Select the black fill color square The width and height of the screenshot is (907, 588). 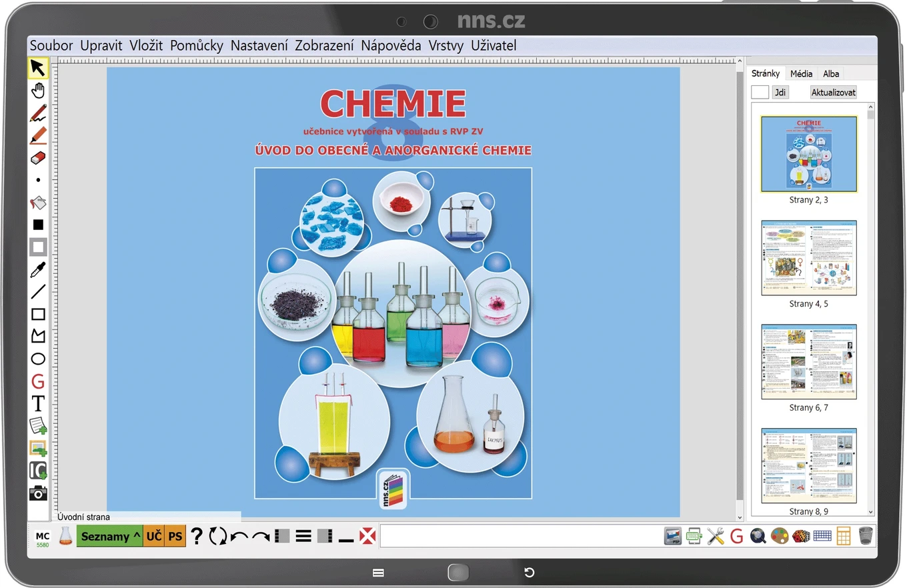(38, 225)
